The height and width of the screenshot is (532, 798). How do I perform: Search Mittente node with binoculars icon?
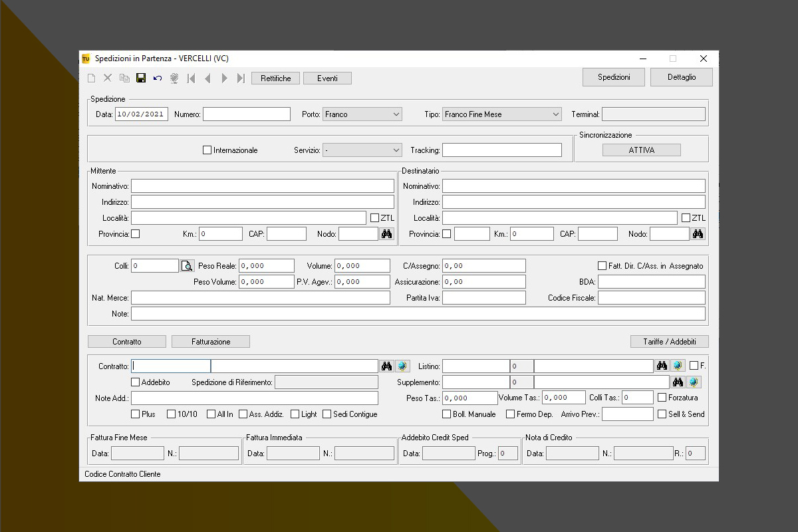[x=386, y=233]
